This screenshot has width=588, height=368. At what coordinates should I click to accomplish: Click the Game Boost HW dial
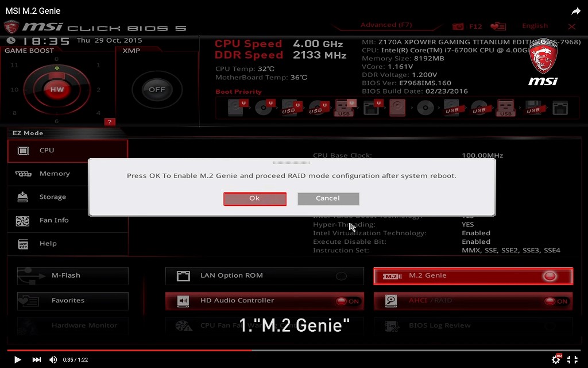point(57,90)
